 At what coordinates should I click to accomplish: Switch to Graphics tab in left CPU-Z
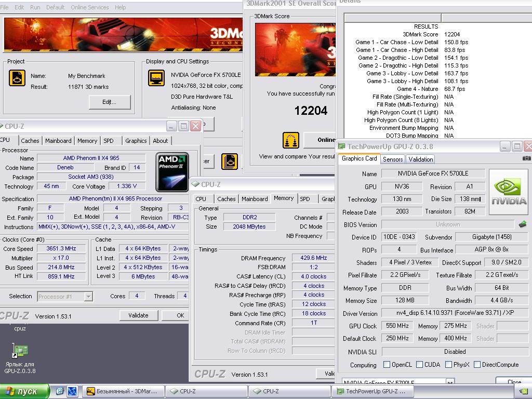136,140
